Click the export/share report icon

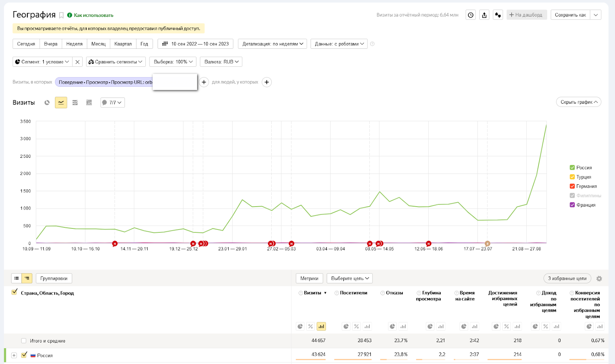coord(484,15)
